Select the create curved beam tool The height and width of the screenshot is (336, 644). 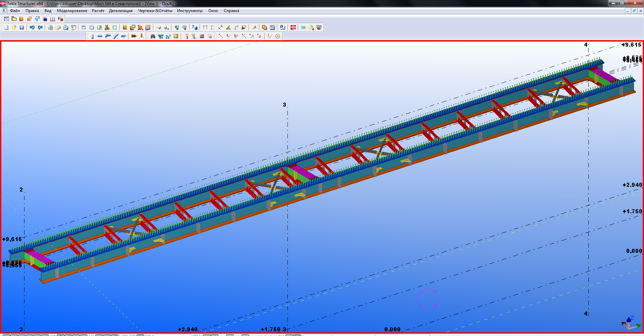click(116, 36)
